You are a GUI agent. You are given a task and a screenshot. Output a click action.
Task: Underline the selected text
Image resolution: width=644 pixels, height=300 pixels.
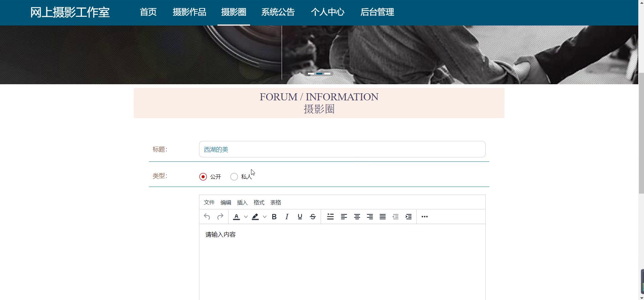tap(300, 217)
